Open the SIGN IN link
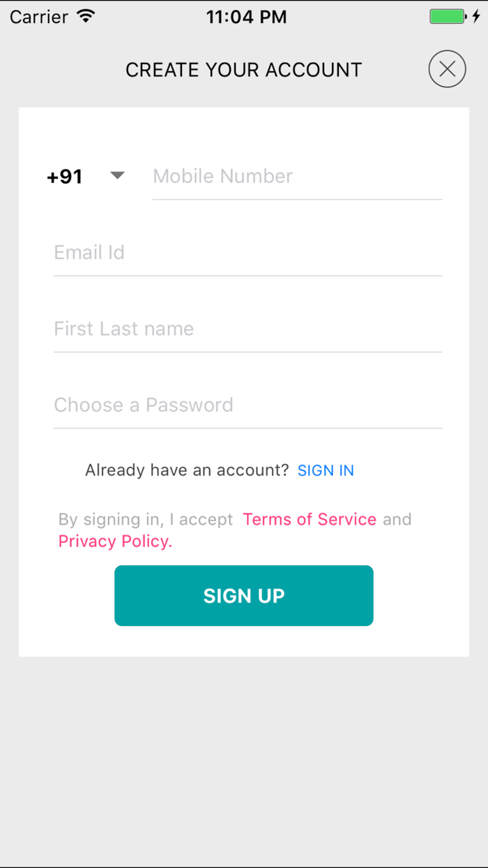Screen dimensions: 488x868 click(x=326, y=470)
